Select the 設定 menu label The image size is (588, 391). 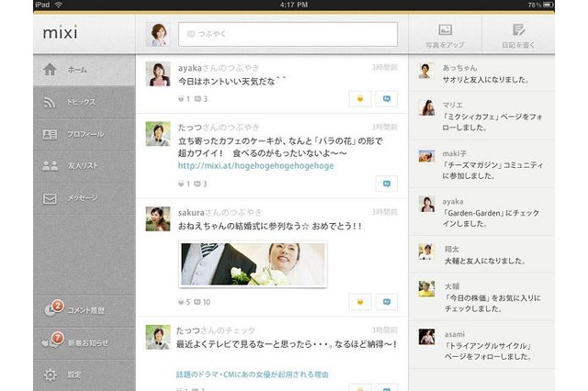pos(74,374)
